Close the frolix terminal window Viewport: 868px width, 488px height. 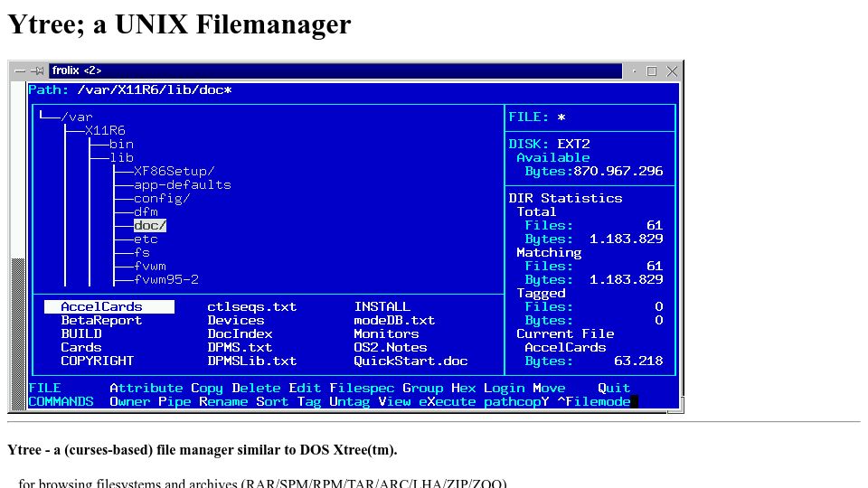(x=672, y=70)
